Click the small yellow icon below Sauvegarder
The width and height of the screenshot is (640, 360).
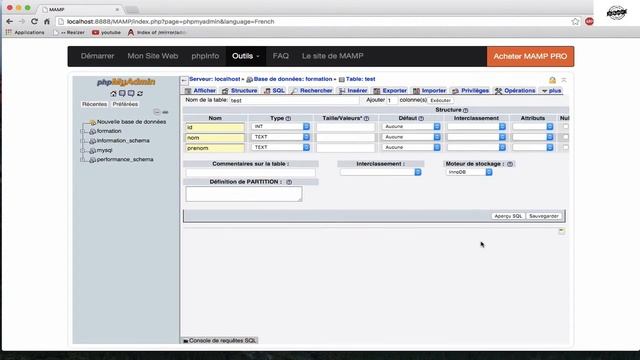(x=562, y=231)
